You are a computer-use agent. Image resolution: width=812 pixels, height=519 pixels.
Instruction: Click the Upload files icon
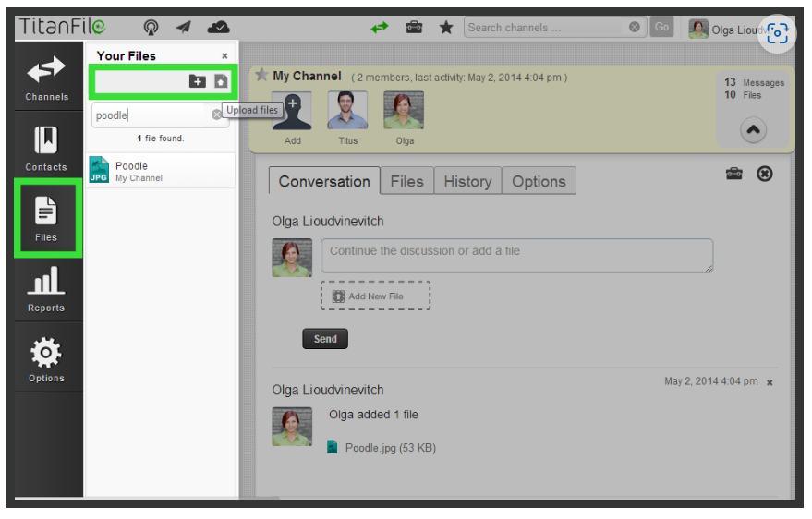point(221,81)
